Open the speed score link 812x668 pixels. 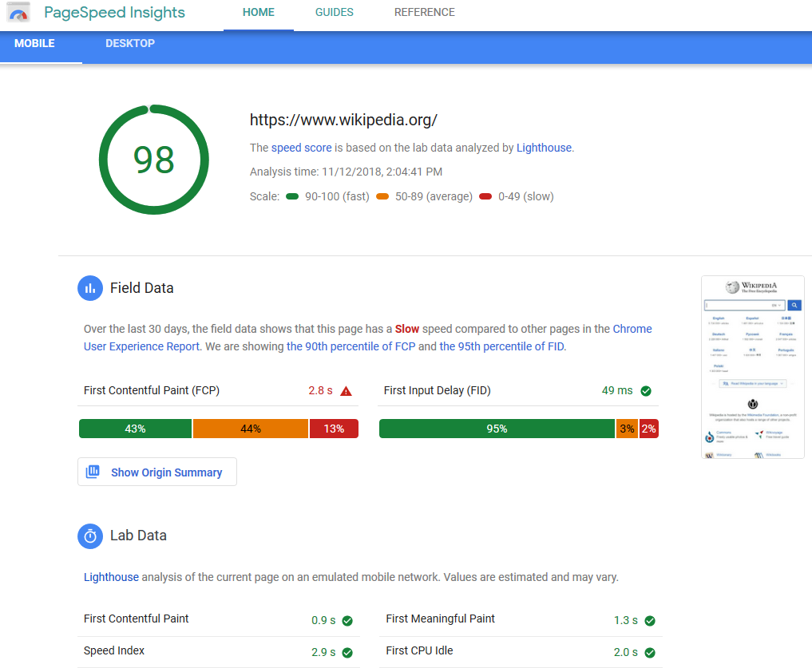click(301, 148)
